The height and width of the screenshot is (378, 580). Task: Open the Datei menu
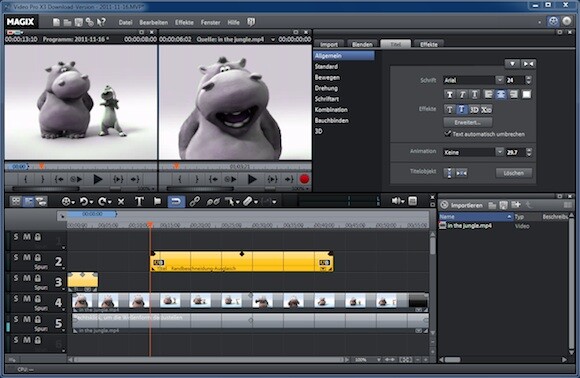[x=125, y=23]
